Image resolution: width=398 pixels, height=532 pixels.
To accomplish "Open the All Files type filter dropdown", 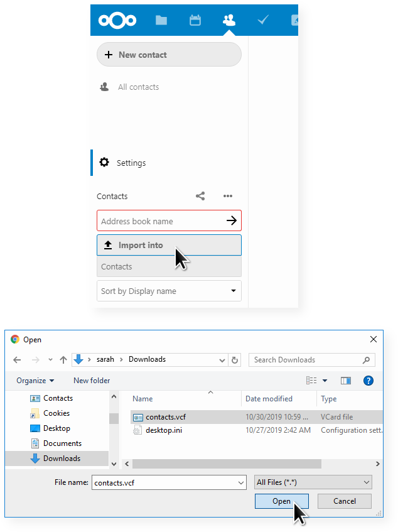I will (x=313, y=482).
